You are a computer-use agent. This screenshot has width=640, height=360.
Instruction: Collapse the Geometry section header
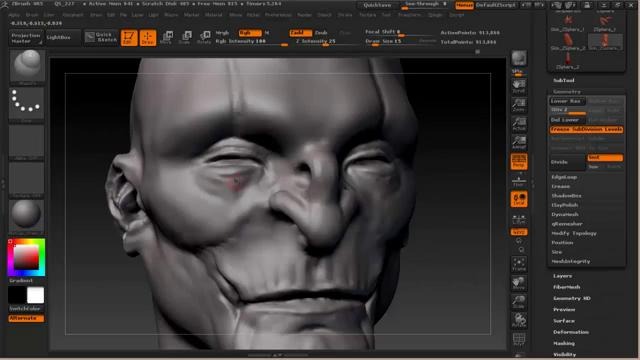click(x=567, y=92)
